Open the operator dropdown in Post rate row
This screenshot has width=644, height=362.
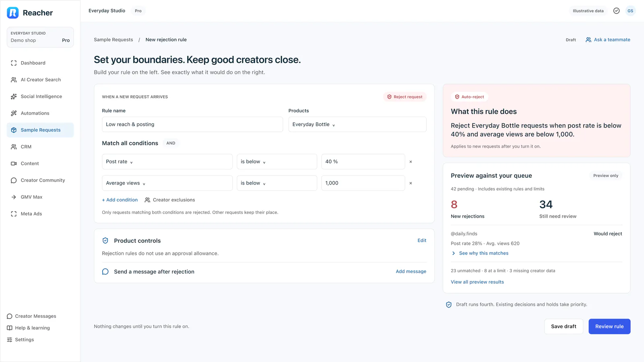[277, 162]
